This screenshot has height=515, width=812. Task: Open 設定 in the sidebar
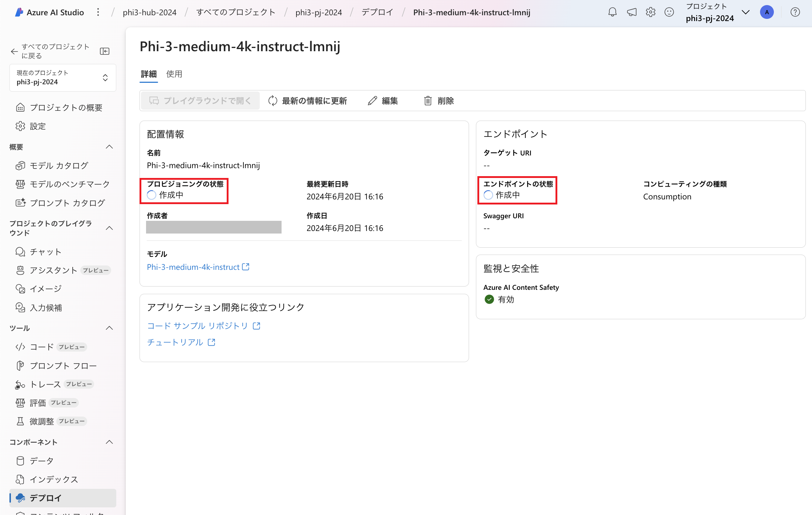point(62,126)
